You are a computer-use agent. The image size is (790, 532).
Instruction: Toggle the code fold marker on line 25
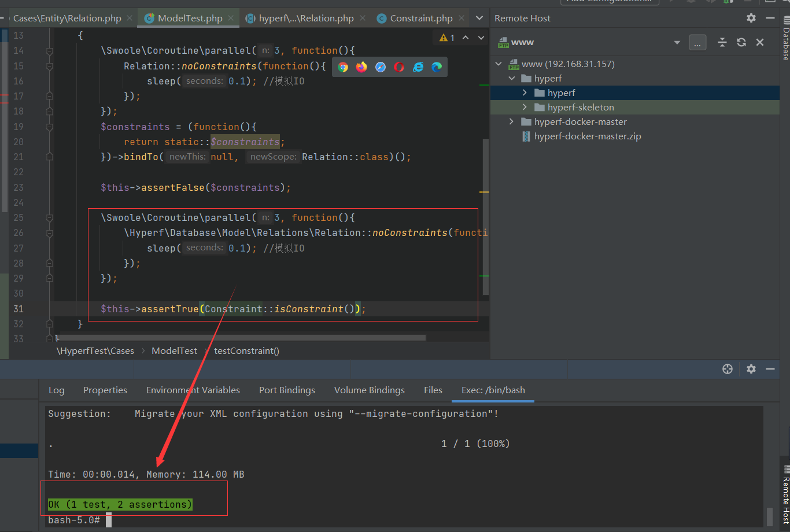pos(49,217)
